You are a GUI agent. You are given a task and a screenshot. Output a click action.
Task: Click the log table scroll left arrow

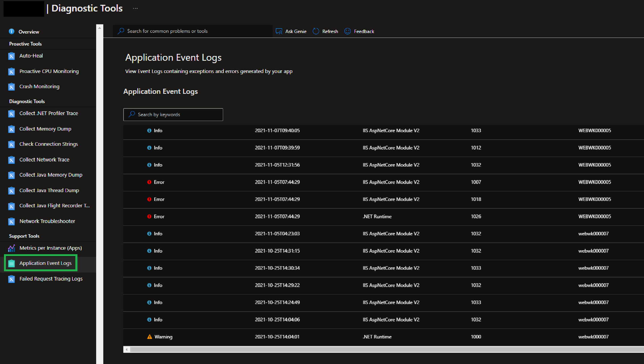127,349
